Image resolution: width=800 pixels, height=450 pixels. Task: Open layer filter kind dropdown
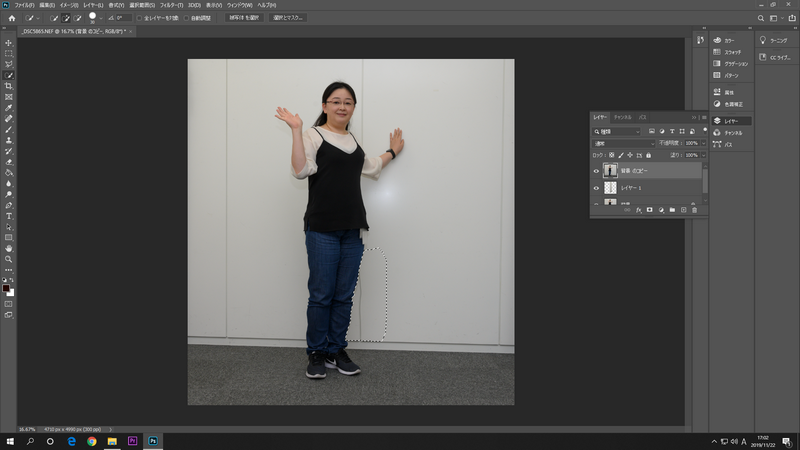pyautogui.click(x=616, y=132)
